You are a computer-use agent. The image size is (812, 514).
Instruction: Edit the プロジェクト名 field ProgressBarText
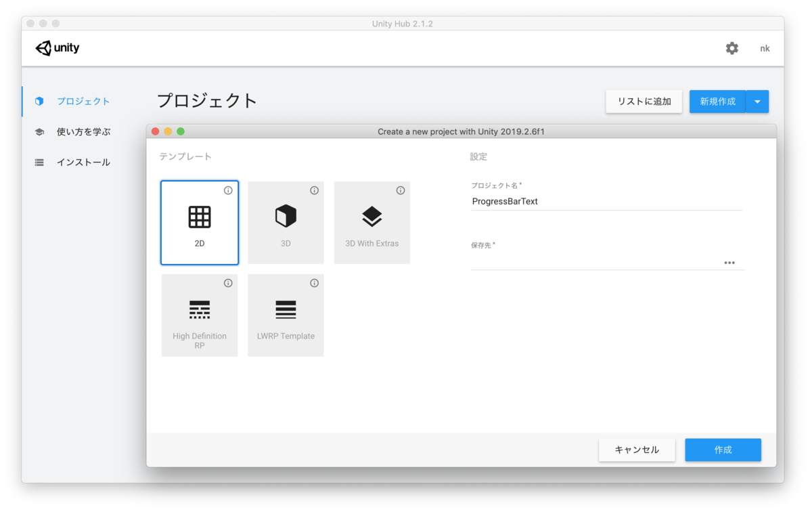point(606,201)
